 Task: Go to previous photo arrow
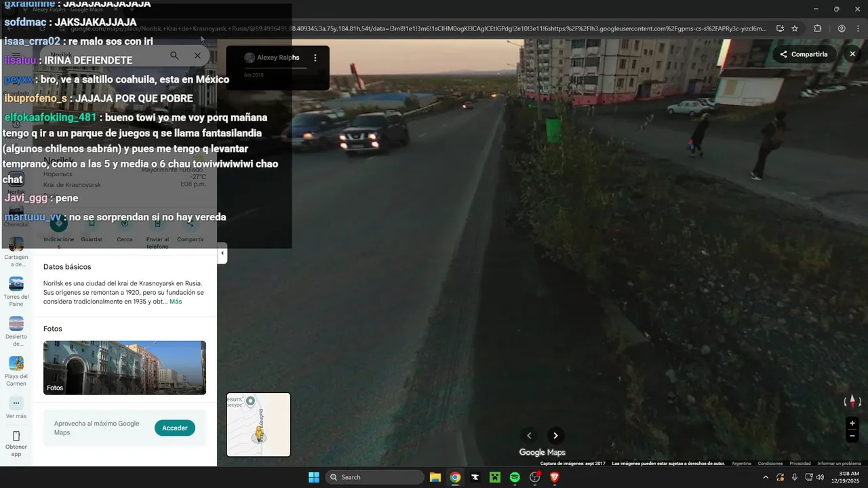(530, 436)
